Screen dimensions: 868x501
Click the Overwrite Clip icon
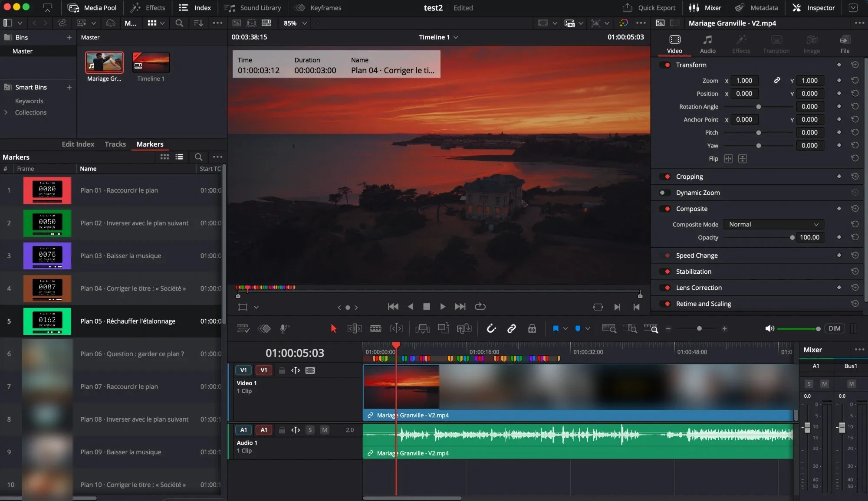443,328
